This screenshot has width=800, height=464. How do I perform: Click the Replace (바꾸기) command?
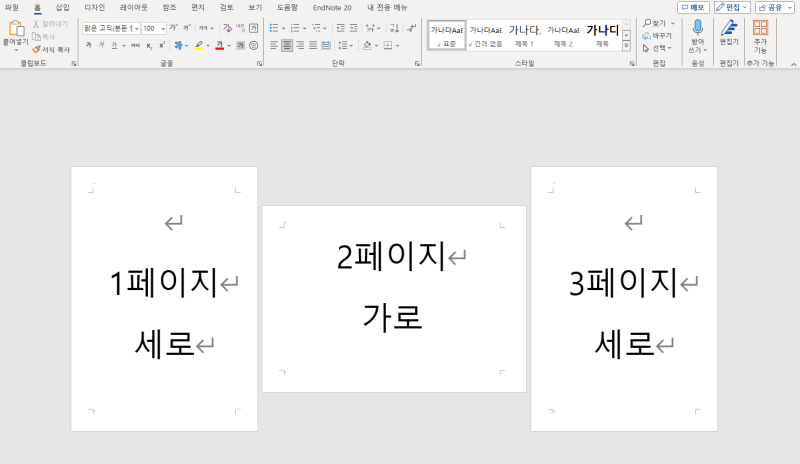[x=657, y=36]
